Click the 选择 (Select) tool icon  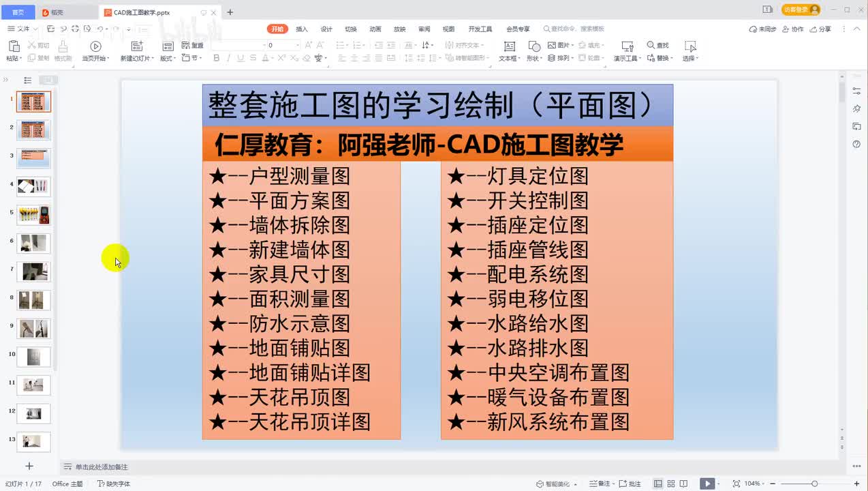pyautogui.click(x=690, y=46)
